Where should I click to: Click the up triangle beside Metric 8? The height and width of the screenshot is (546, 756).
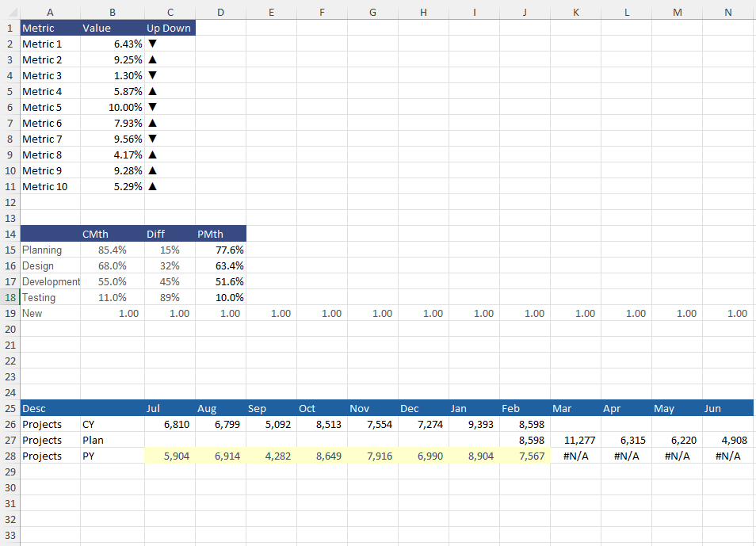point(151,155)
